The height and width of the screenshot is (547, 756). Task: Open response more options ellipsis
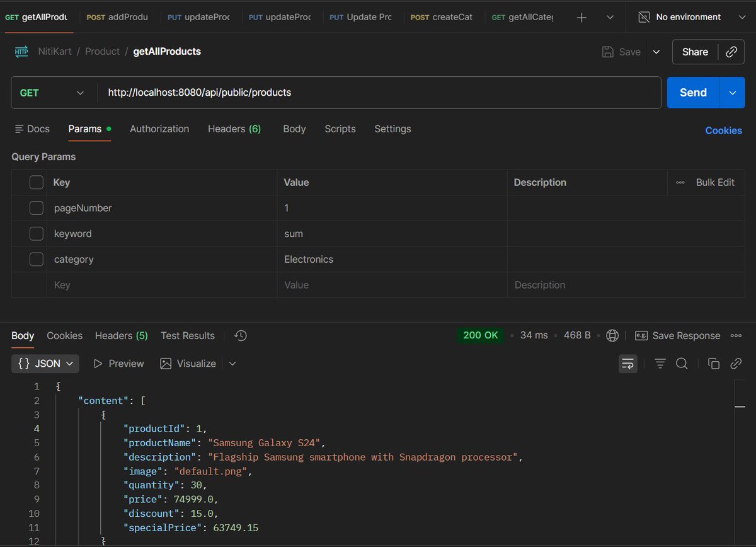(736, 336)
